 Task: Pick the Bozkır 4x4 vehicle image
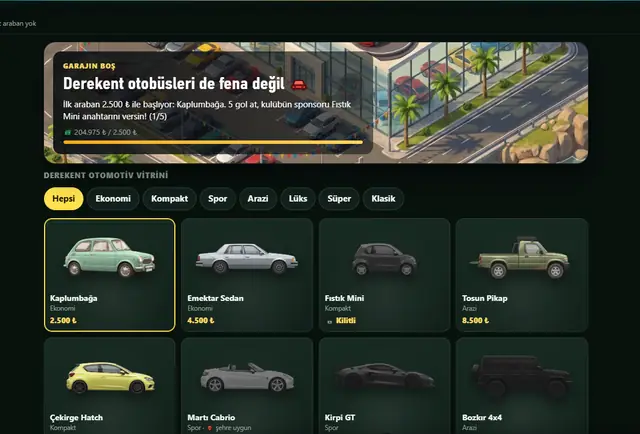click(x=522, y=376)
